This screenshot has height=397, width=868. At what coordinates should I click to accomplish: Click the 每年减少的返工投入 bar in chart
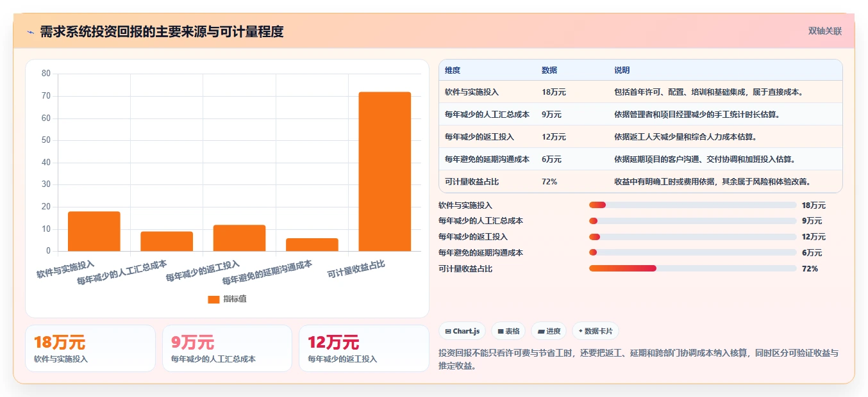[239, 238]
